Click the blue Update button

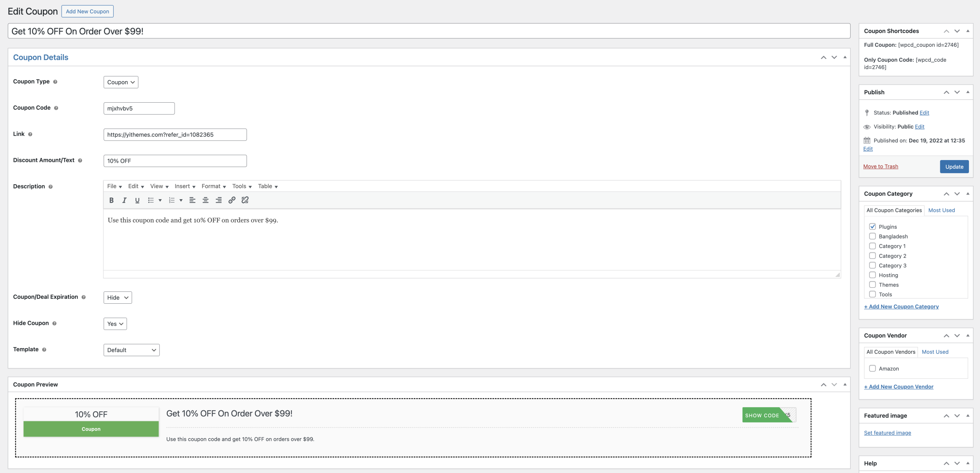click(x=954, y=167)
